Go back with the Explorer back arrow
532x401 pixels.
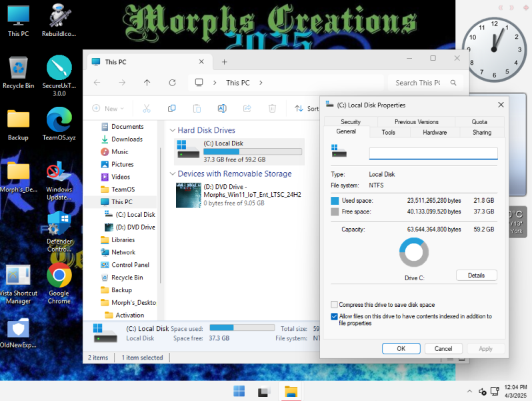pyautogui.click(x=97, y=83)
